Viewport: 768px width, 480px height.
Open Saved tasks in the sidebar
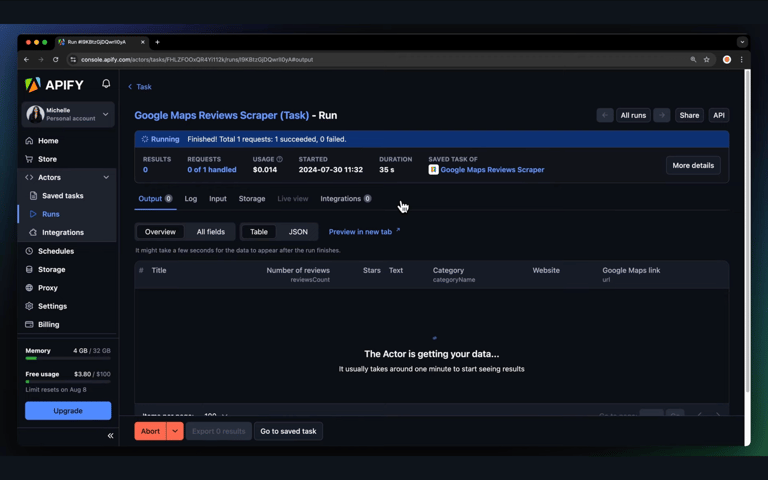[x=63, y=195]
